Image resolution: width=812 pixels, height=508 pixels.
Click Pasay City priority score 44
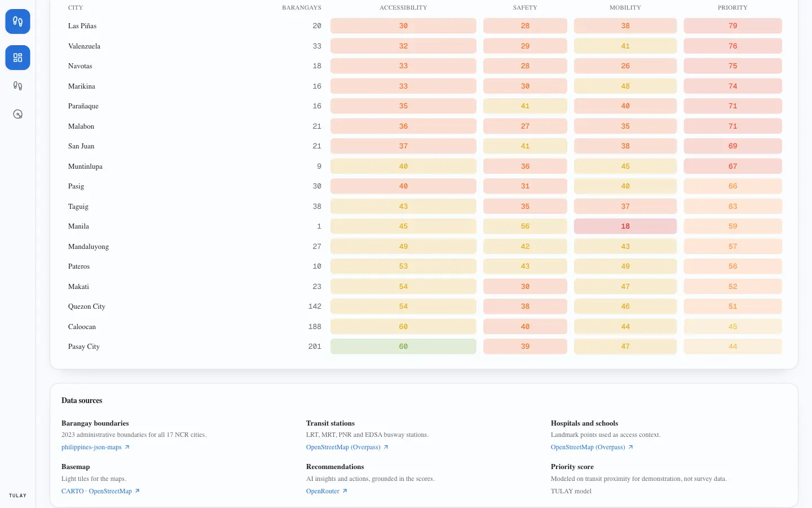coord(732,347)
